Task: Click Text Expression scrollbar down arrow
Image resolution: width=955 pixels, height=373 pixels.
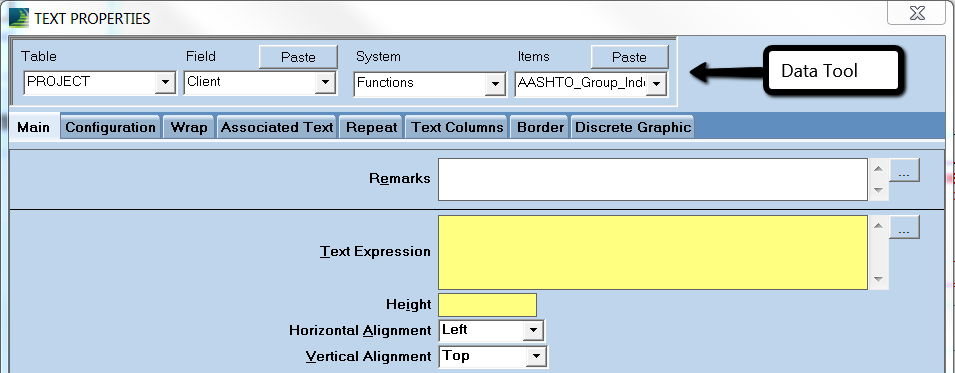Action: (878, 279)
